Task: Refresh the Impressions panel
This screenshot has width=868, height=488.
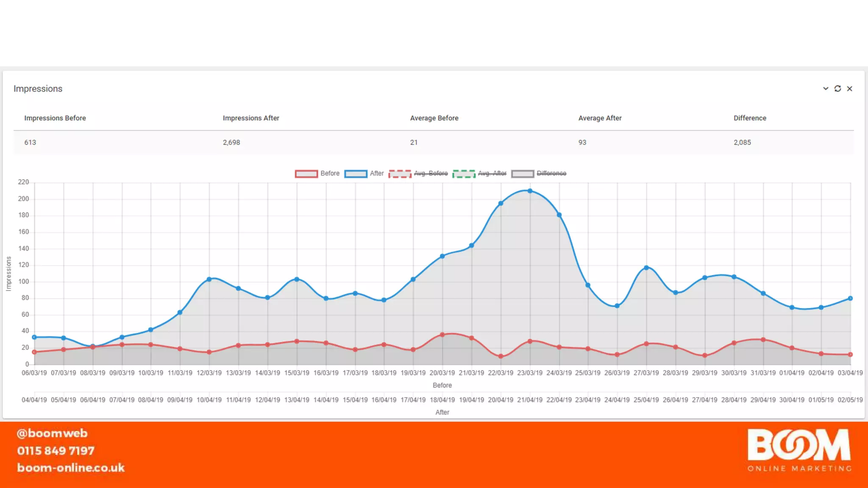Action: pyautogui.click(x=837, y=89)
